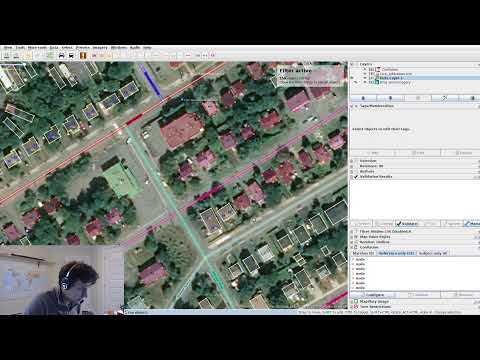Move selected layer down in Layers panel

tap(390, 98)
